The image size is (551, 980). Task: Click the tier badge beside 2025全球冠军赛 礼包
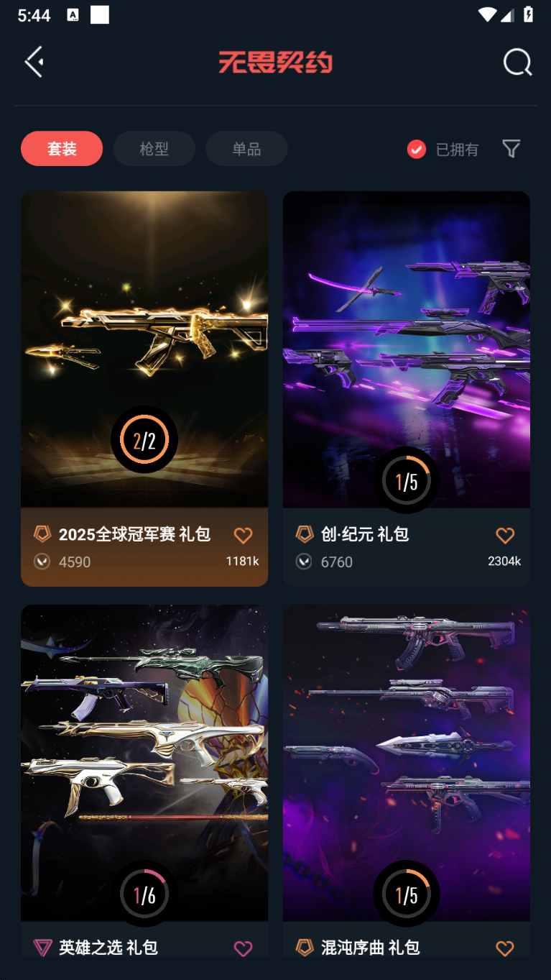point(42,534)
